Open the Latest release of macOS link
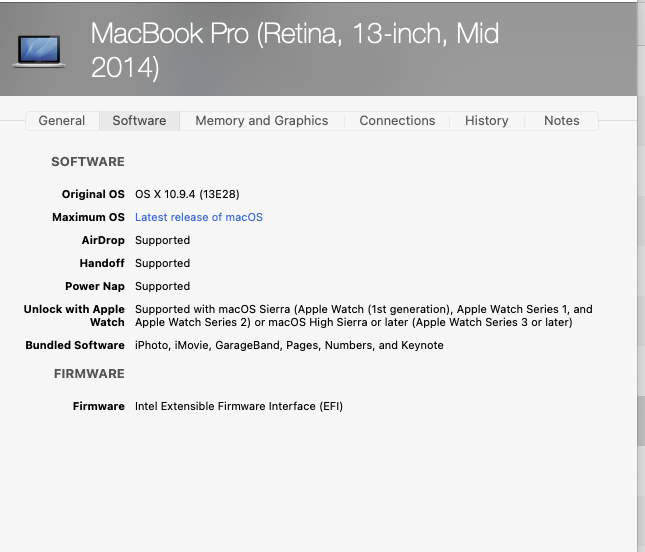Viewport: 645px width, 552px height. click(199, 217)
